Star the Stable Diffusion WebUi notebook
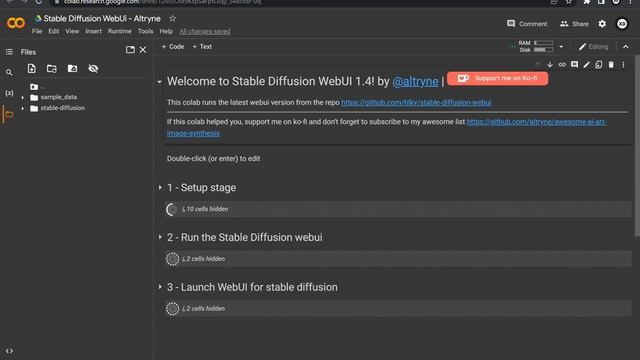Viewport: 640px width, 360px height. (173, 18)
